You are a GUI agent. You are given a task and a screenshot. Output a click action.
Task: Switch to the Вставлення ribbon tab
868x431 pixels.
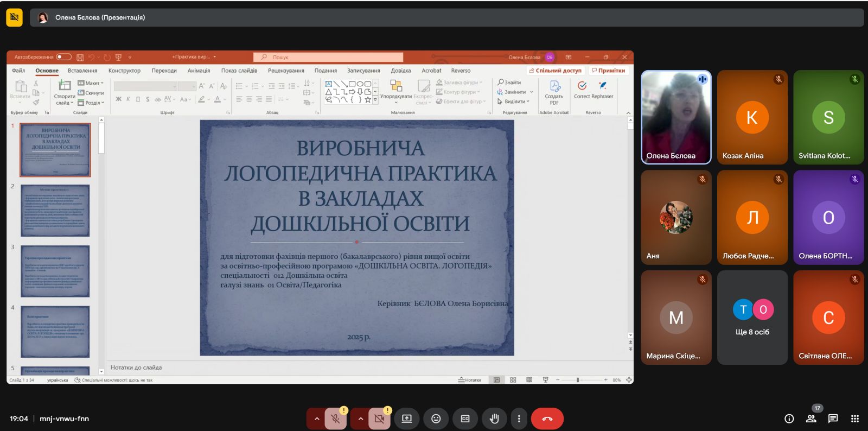click(x=82, y=71)
